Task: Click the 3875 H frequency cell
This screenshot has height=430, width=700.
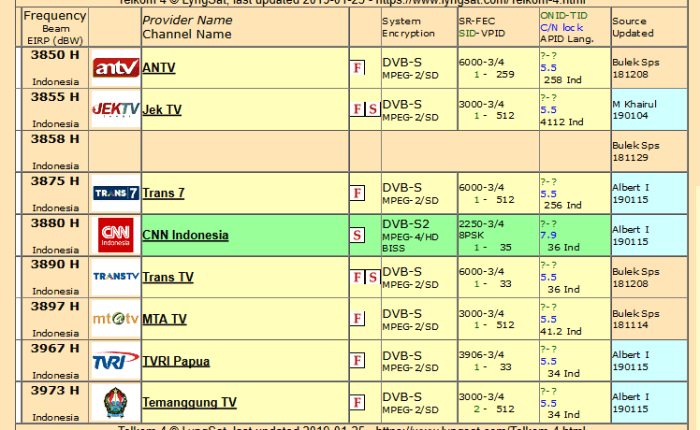Action: (55, 193)
